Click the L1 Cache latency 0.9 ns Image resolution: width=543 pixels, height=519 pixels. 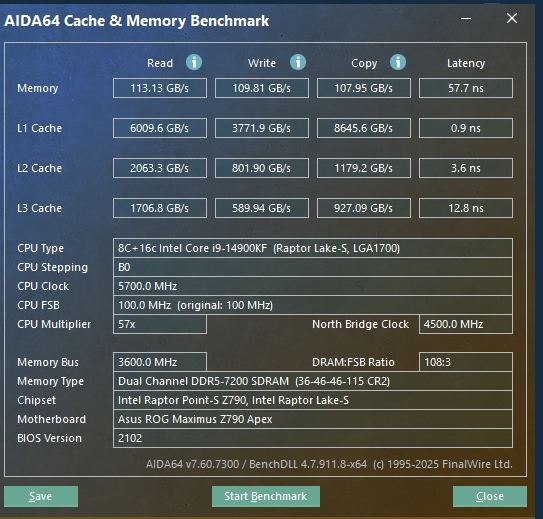click(x=466, y=128)
